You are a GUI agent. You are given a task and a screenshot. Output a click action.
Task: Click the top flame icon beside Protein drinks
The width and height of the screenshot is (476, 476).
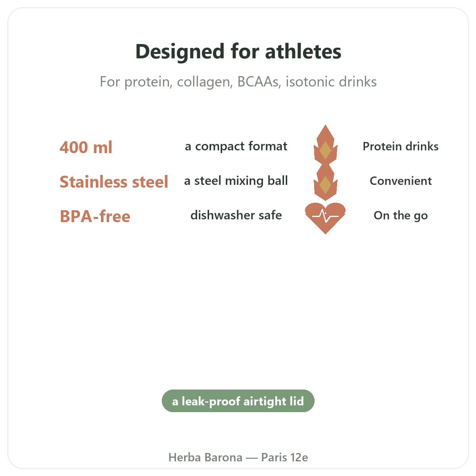tap(325, 146)
